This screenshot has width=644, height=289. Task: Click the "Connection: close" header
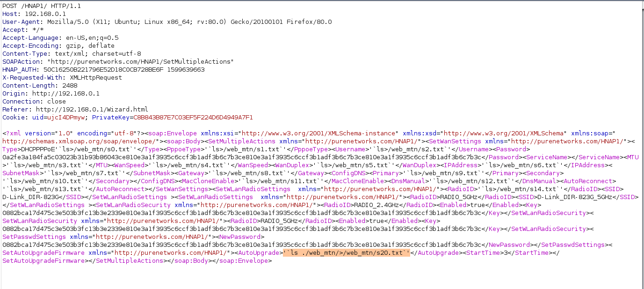click(34, 101)
